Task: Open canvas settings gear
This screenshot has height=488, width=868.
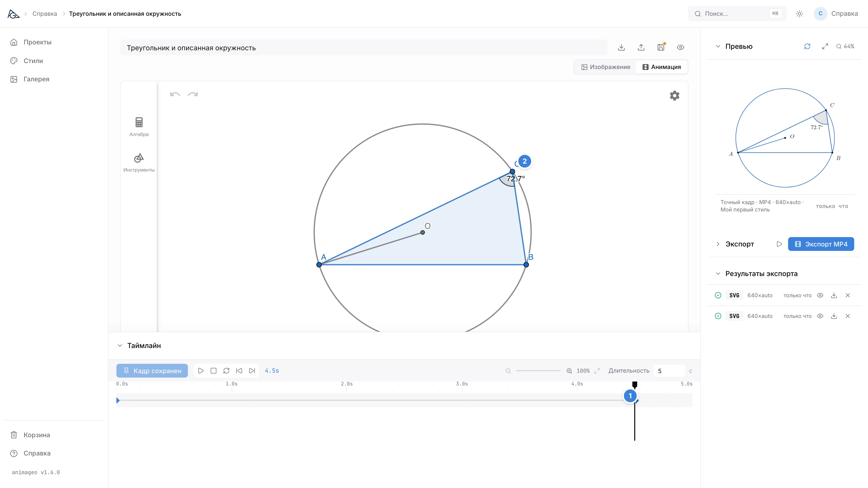Action: click(674, 96)
